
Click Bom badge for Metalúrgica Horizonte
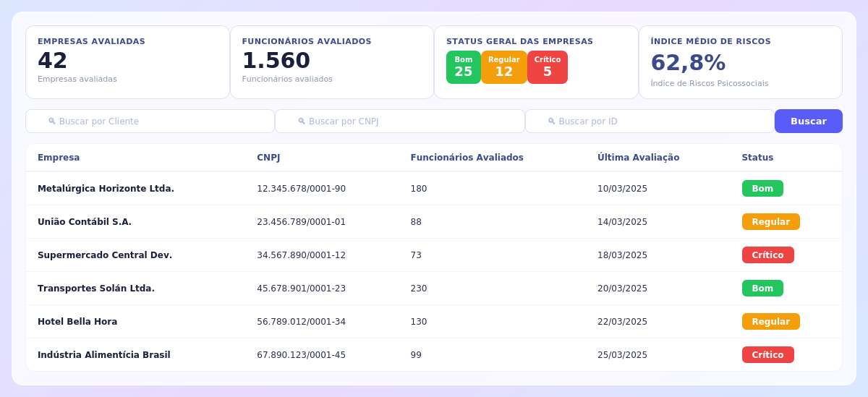click(x=762, y=189)
